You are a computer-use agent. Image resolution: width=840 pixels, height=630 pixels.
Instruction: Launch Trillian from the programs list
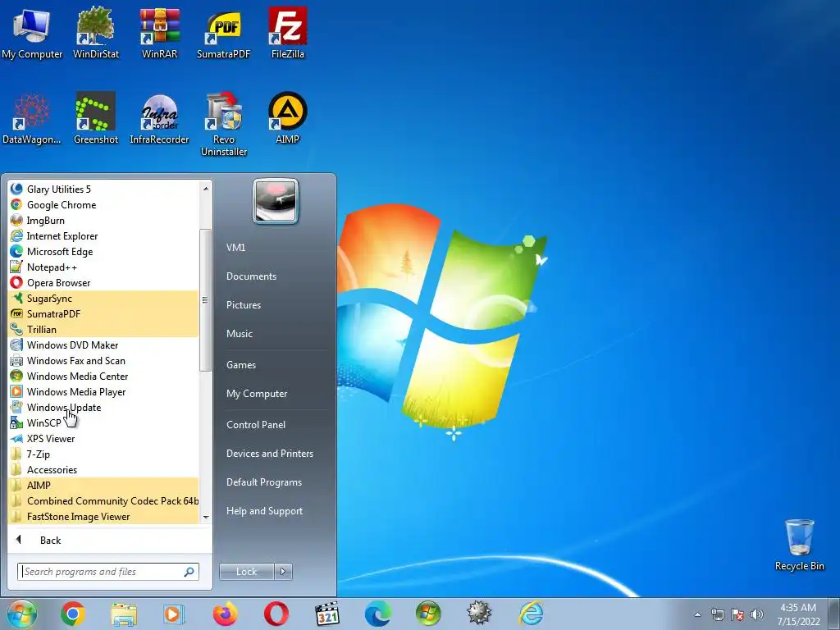point(103,330)
